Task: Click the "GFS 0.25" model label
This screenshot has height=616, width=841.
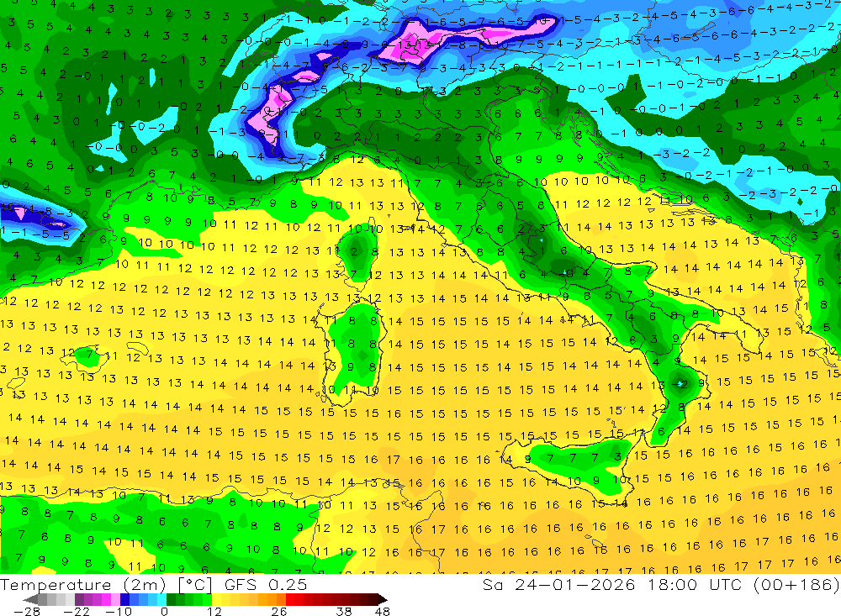Action: [266, 585]
